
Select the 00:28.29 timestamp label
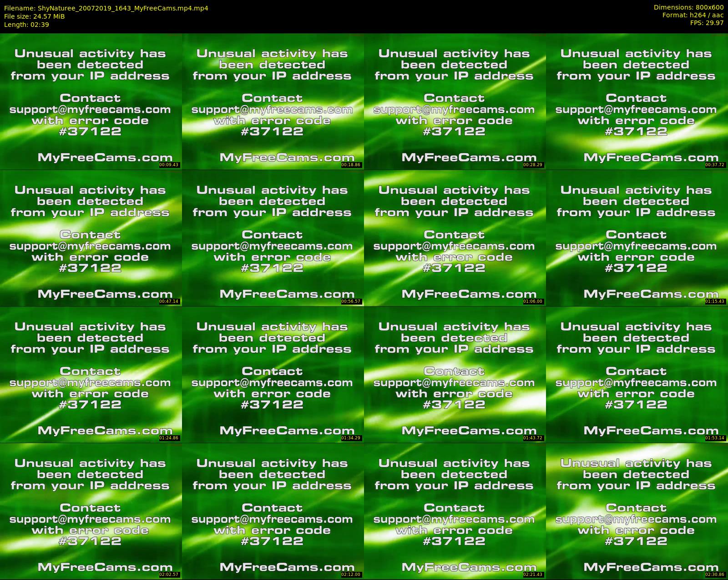click(x=533, y=165)
